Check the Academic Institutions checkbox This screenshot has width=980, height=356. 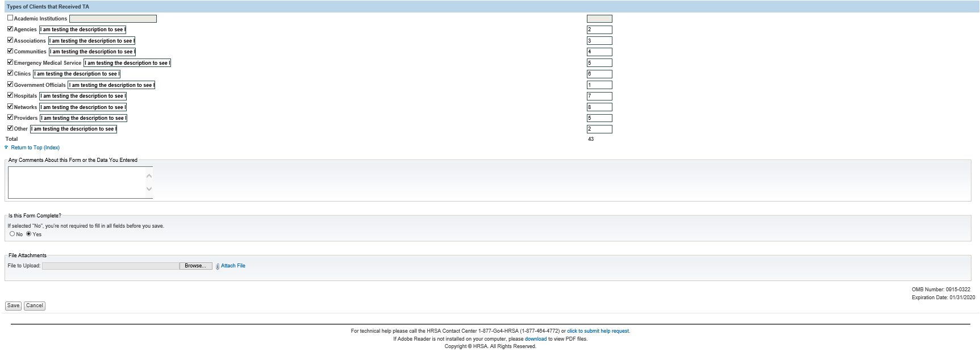coord(10,18)
